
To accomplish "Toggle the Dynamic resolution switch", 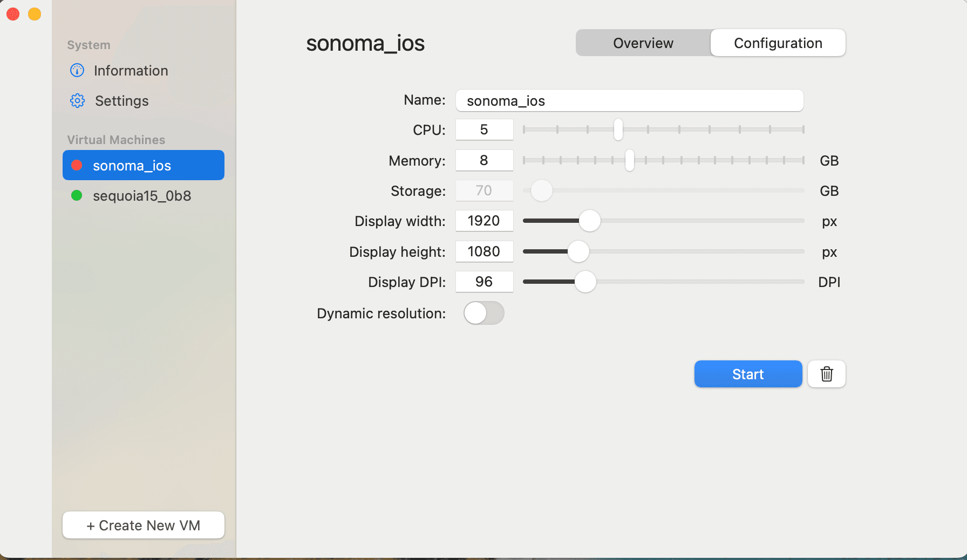I will (484, 313).
